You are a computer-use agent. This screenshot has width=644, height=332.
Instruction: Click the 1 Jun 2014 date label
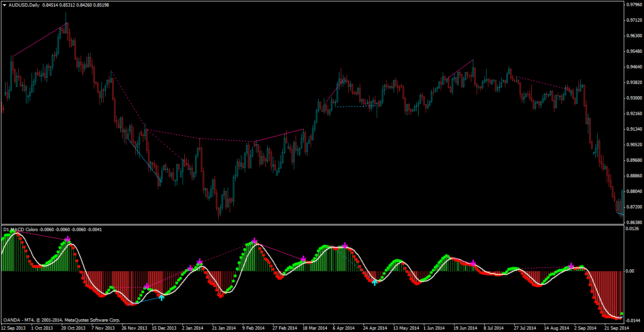(434, 328)
